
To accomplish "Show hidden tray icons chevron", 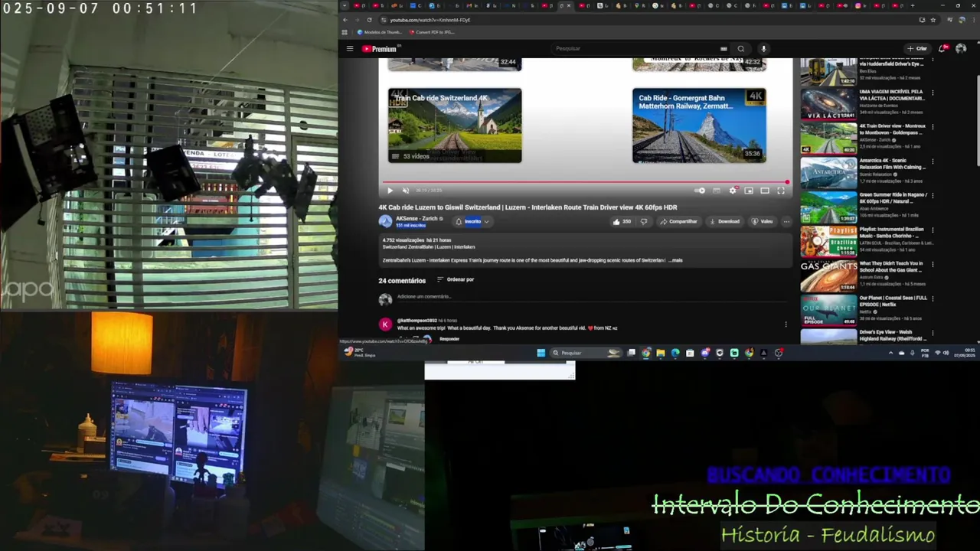I will (890, 353).
